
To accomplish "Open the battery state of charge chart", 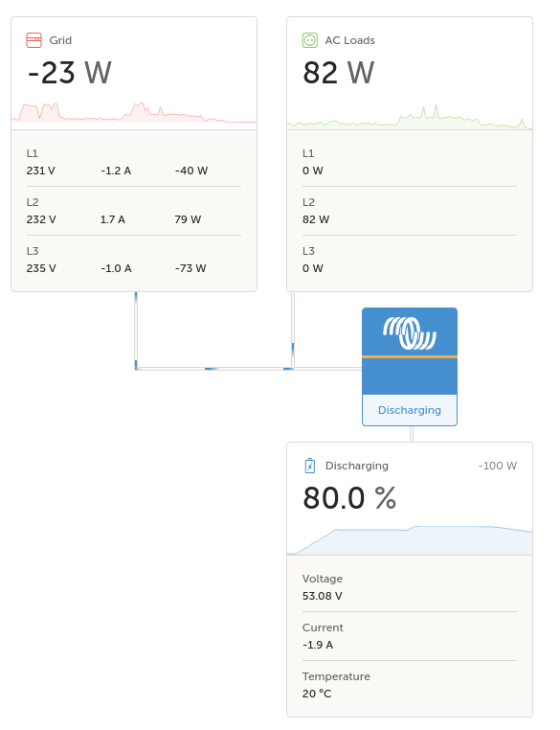I will (410, 540).
